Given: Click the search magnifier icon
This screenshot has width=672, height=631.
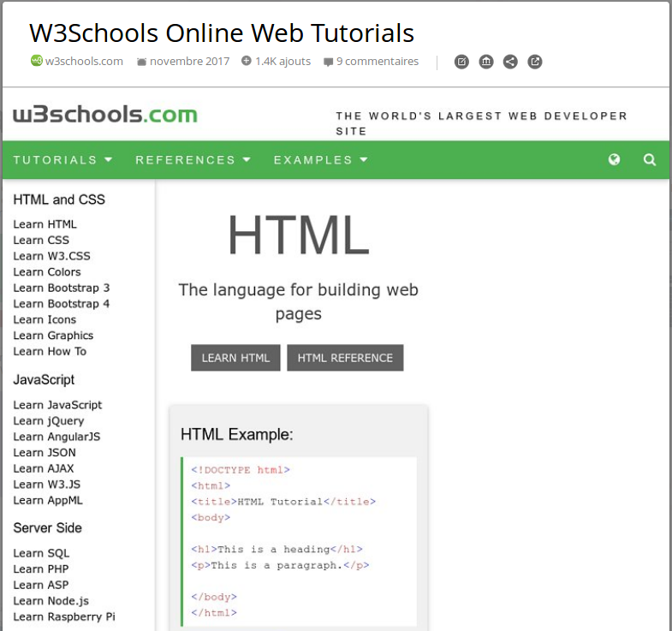Looking at the screenshot, I should click(x=650, y=159).
